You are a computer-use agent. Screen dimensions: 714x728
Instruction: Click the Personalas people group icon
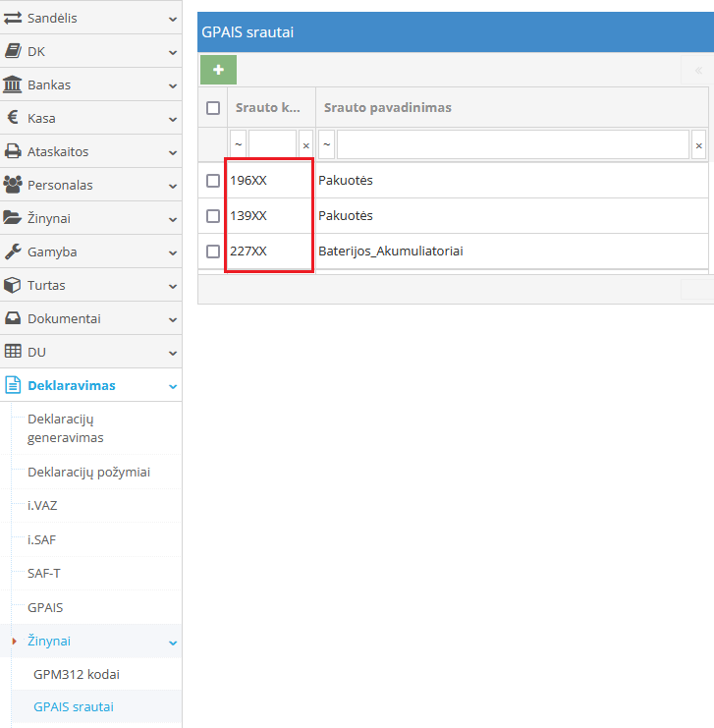13,185
